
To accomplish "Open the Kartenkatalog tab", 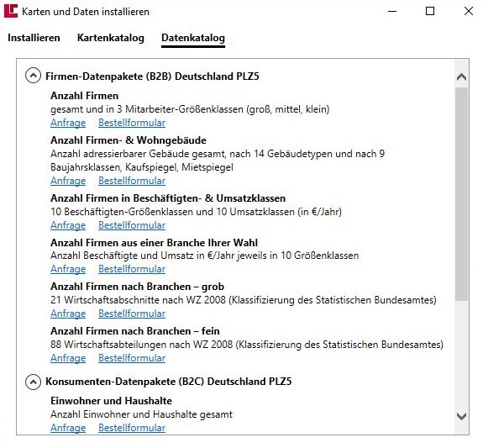I will click(x=111, y=38).
